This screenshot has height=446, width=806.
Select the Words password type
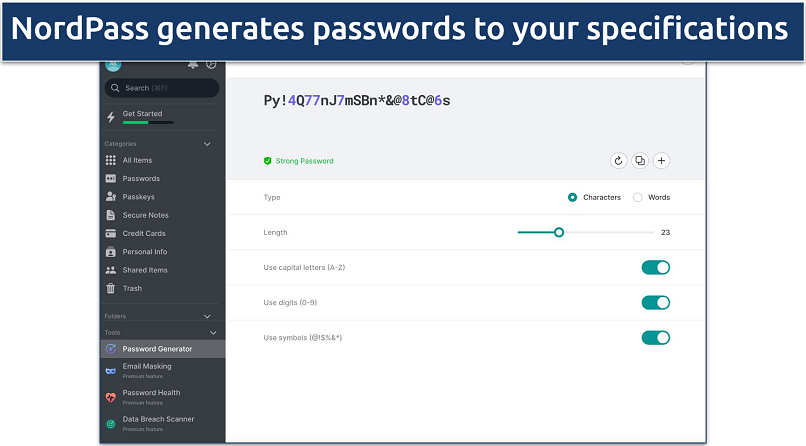pyautogui.click(x=638, y=197)
